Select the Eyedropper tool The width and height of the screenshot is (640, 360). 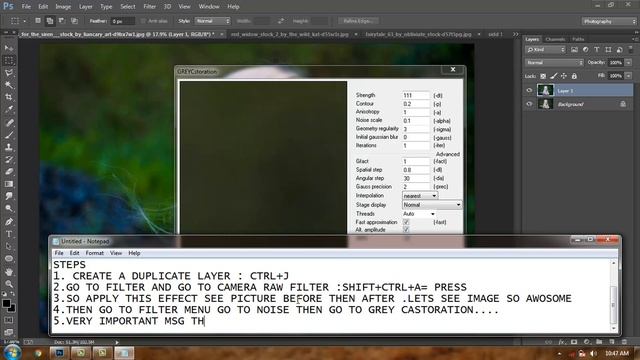point(9,109)
